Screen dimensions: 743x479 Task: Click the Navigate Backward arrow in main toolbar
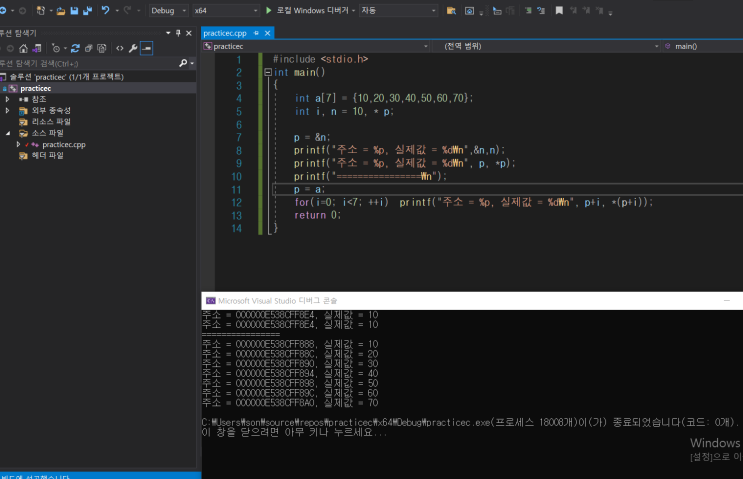[x=3, y=10]
